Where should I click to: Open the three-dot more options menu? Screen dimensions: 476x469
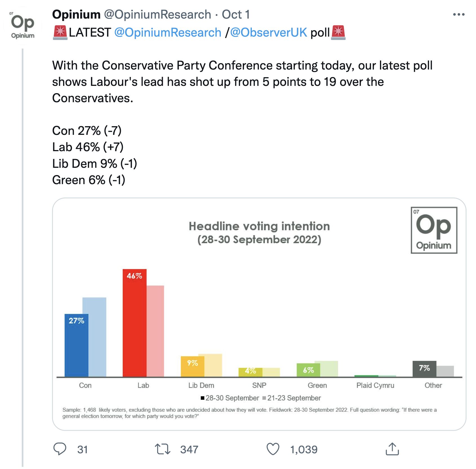pyautogui.click(x=459, y=15)
